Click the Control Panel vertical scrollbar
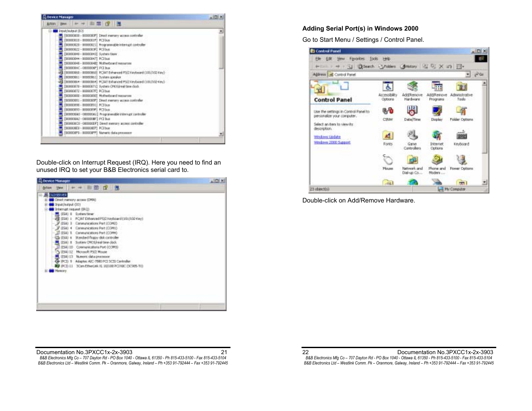 point(485,132)
